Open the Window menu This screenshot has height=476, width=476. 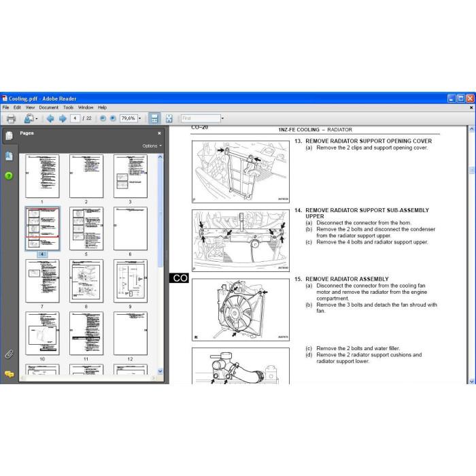[86, 107]
